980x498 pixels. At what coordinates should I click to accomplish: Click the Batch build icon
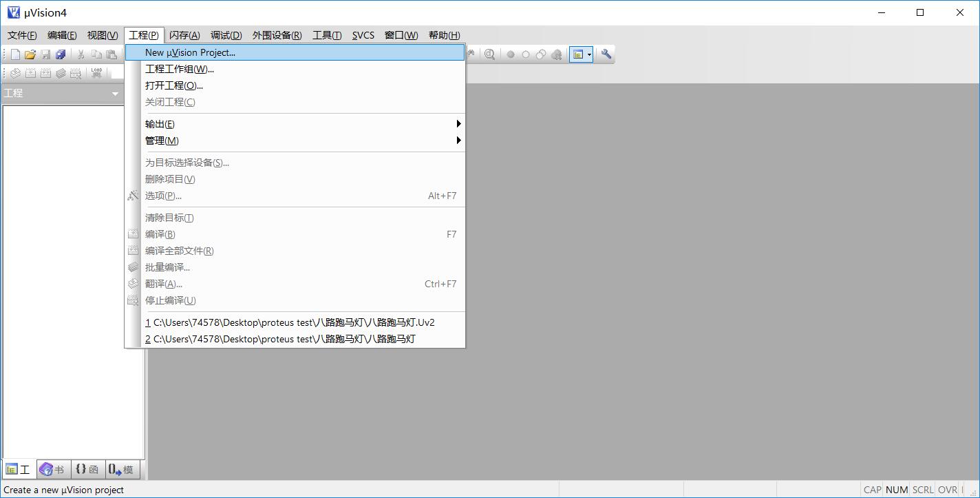(61, 73)
